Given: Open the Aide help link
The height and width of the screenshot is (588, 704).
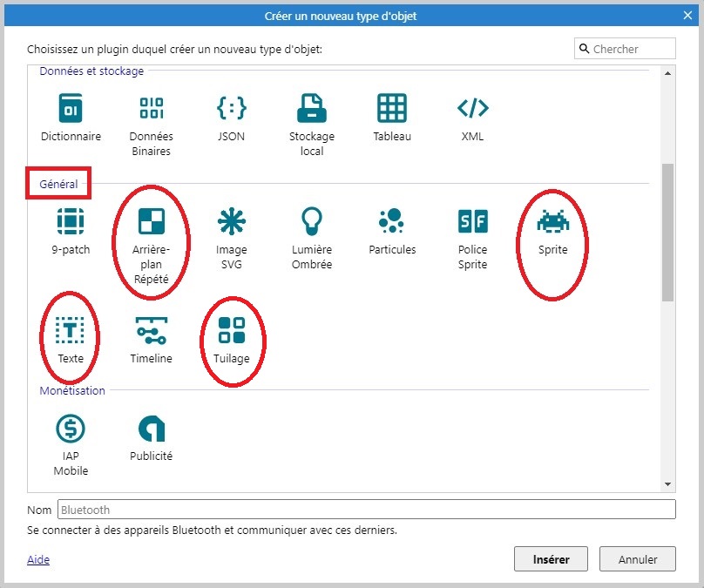Looking at the screenshot, I should click(x=38, y=559).
